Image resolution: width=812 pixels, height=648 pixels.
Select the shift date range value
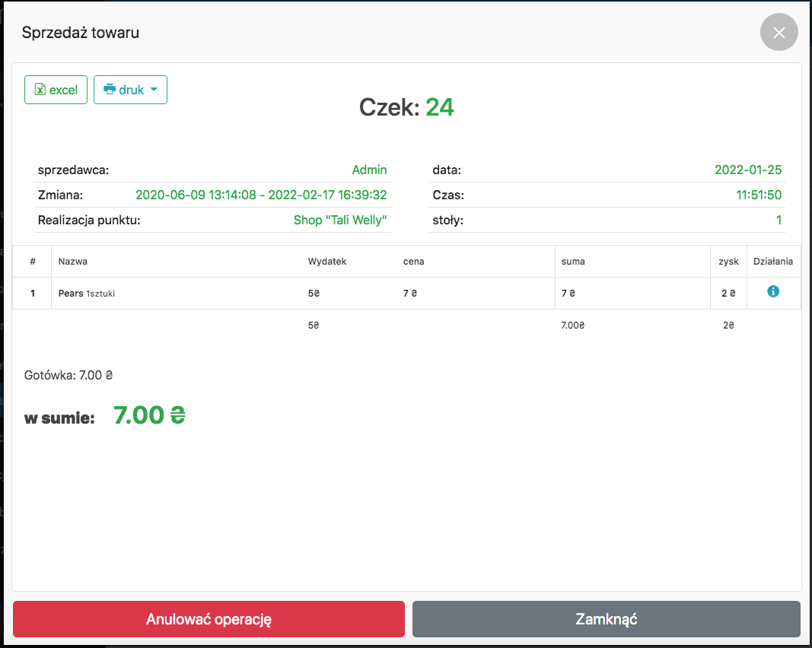click(261, 195)
